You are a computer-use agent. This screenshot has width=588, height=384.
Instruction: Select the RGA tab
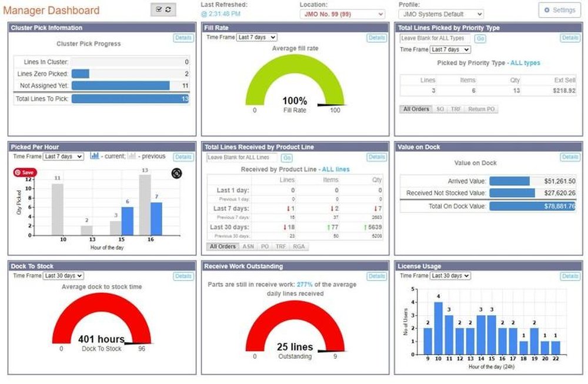click(x=299, y=246)
